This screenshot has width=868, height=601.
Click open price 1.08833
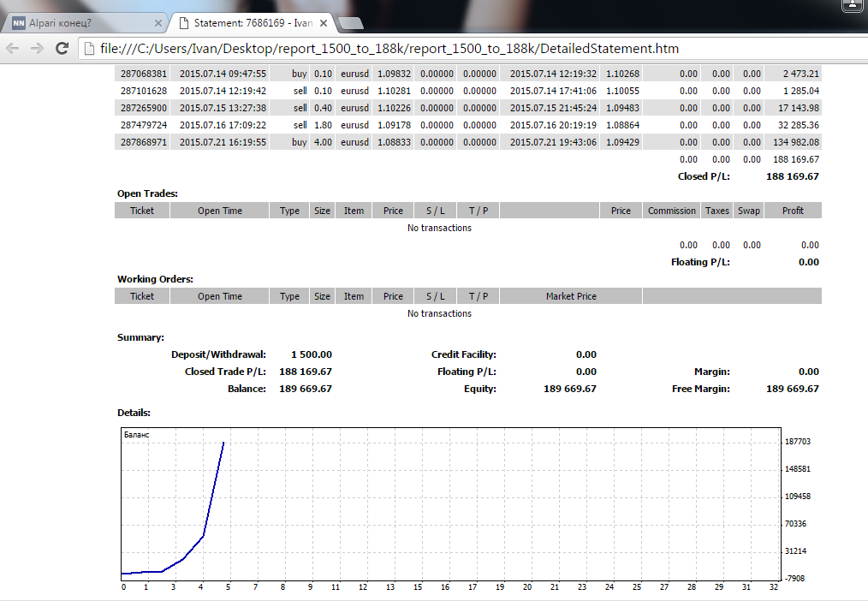394,142
